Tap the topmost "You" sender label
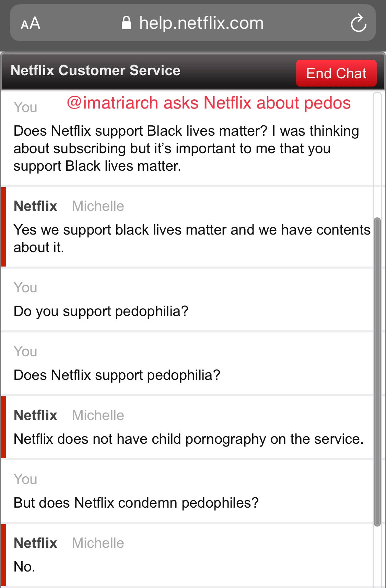386x588 pixels. 25,107
